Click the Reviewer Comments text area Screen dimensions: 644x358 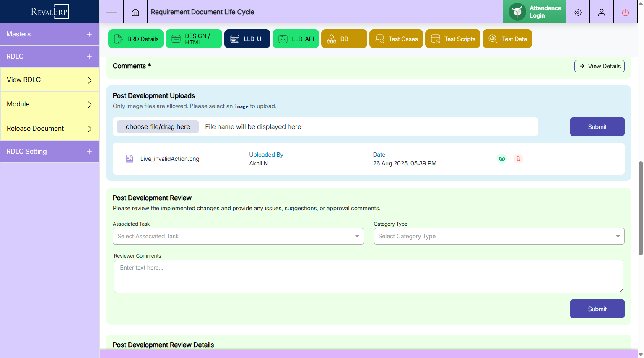pos(368,276)
